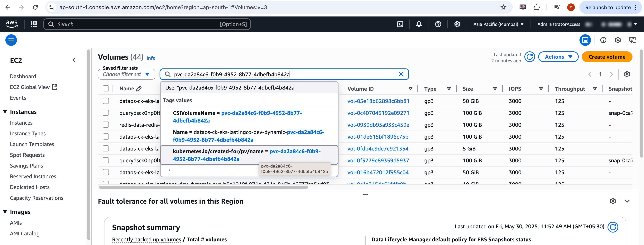This screenshot has width=644, height=245.
Task: Go to the previous volumes page
Action: (590, 74)
